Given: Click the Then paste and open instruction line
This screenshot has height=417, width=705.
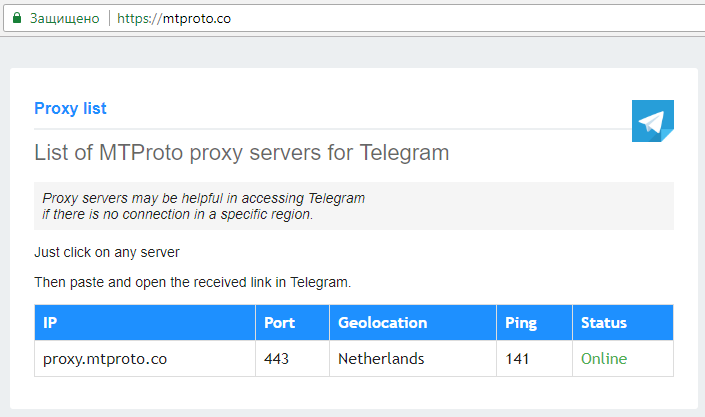Looking at the screenshot, I should (x=192, y=282).
